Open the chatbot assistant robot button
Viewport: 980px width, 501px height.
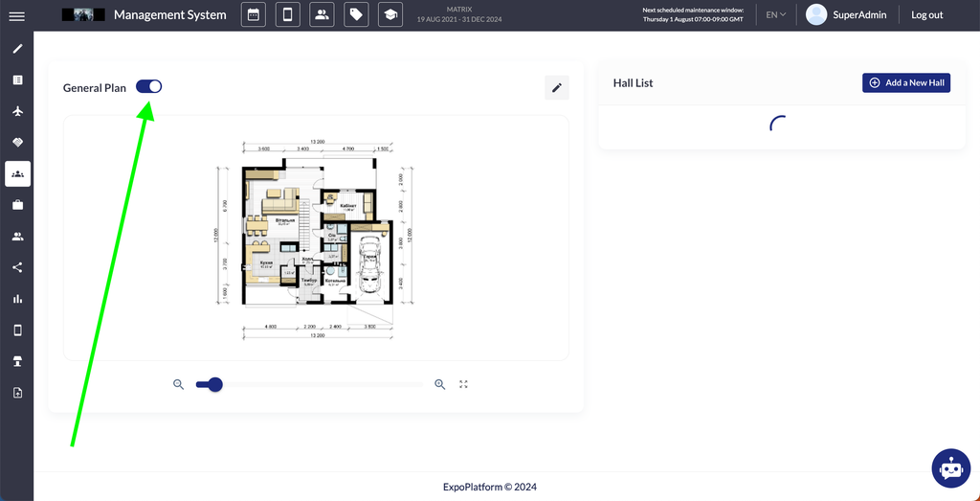tap(949, 467)
